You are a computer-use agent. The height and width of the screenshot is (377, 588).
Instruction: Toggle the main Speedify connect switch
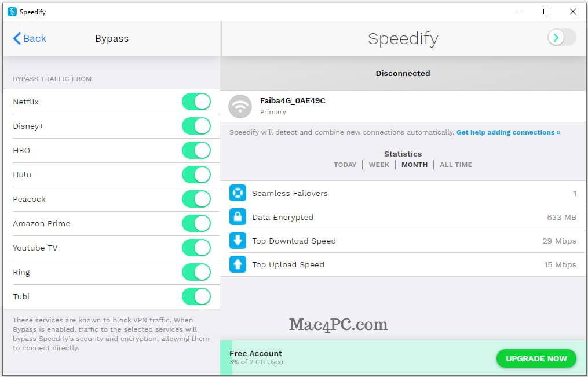point(562,38)
